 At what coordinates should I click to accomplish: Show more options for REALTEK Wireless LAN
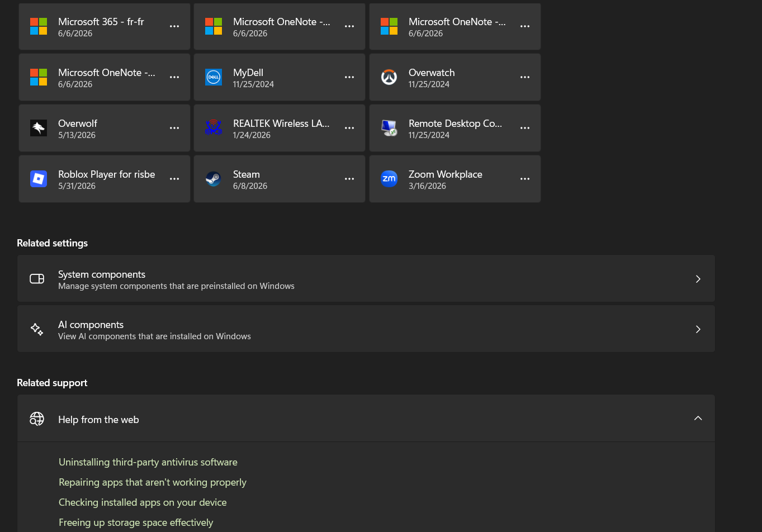pyautogui.click(x=349, y=128)
